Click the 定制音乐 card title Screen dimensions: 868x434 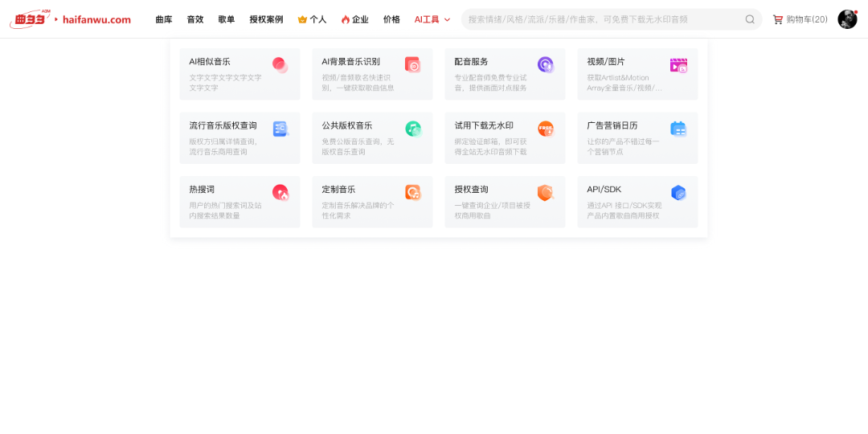[x=338, y=190]
